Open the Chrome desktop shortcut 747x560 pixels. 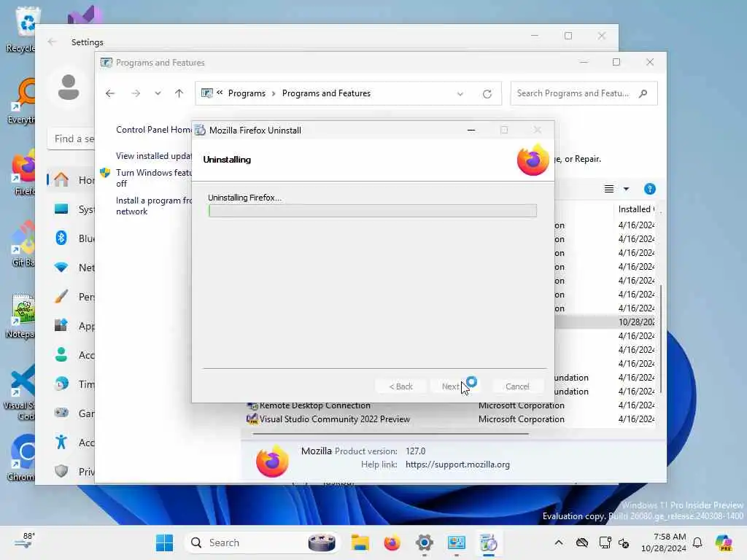(20, 458)
